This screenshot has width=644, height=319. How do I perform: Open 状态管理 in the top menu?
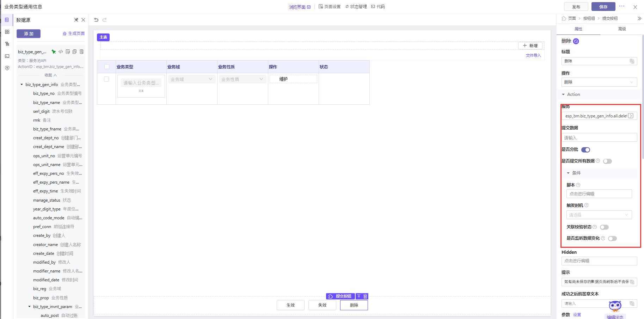click(x=356, y=7)
